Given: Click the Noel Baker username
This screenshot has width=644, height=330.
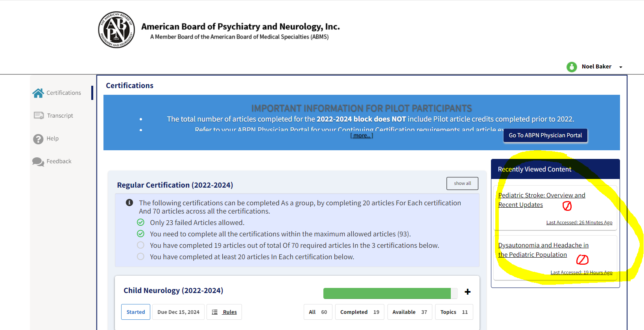Looking at the screenshot, I should point(596,66).
